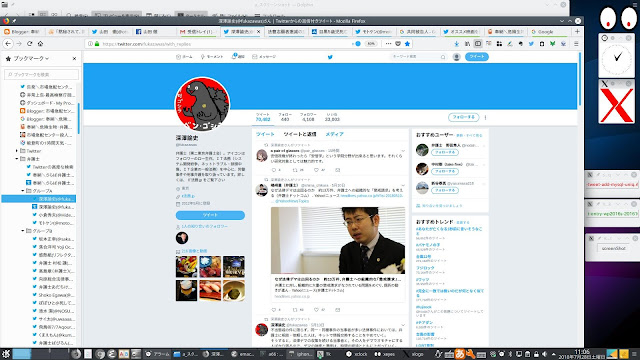This screenshot has height=360, width=640.
Task: Click the page scrollbar in Firefox
Action: 580,79
